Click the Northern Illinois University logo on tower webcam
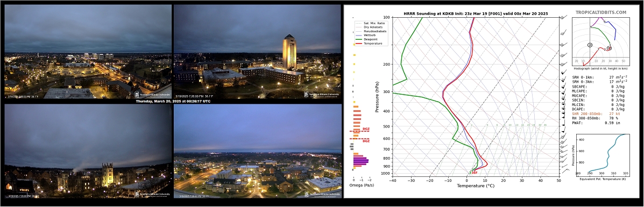The image size is (644, 207). tap(322, 94)
